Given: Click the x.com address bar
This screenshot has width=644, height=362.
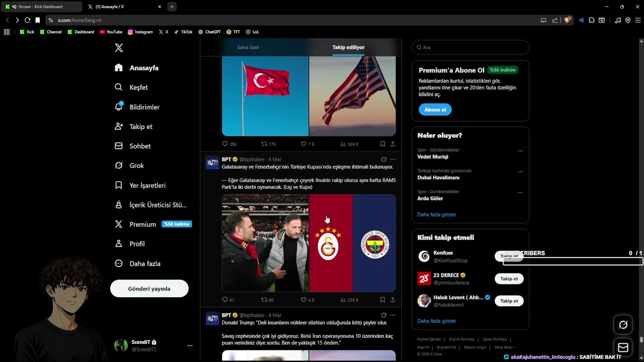Looking at the screenshot, I should coord(292,20).
